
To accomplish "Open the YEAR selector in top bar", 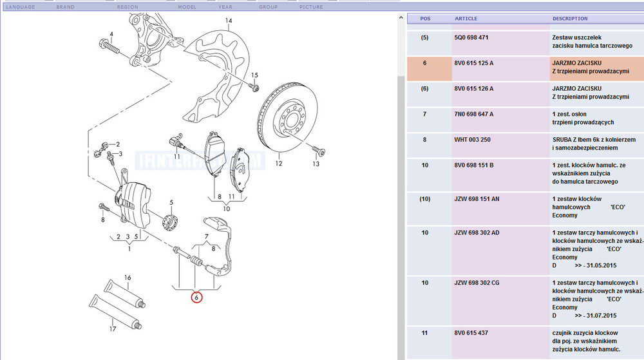I will (225, 7).
